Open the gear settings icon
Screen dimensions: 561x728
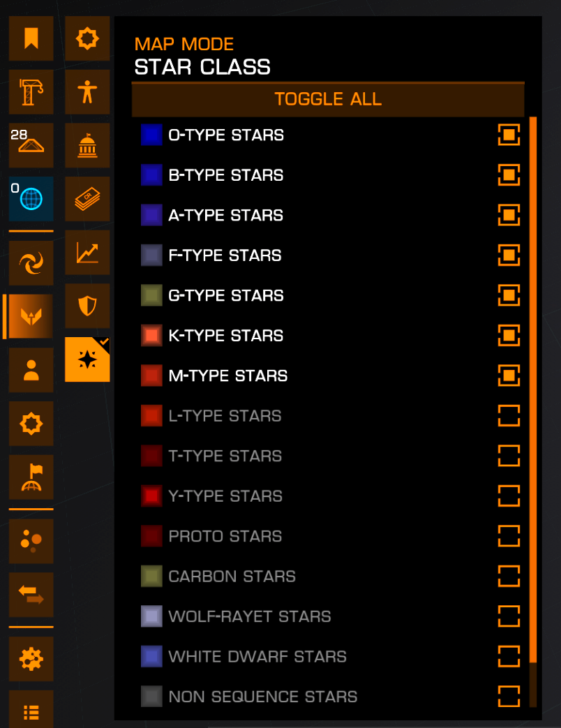[x=31, y=659]
